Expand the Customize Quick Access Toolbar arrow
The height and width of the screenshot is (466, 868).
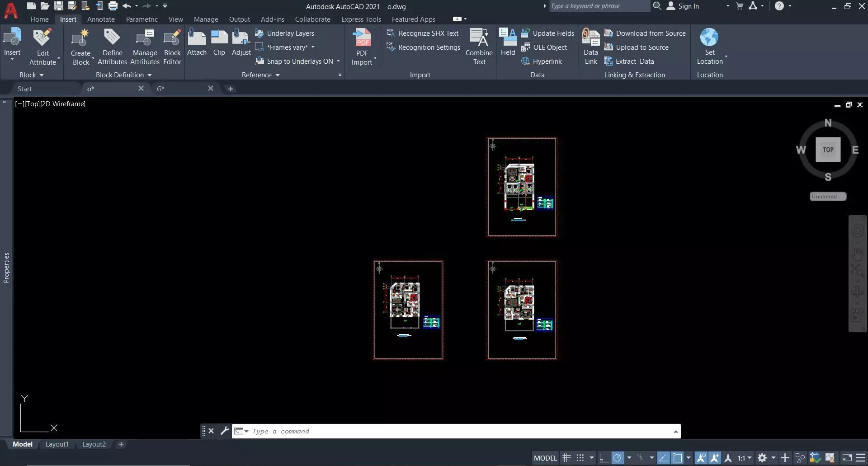tap(165, 6)
